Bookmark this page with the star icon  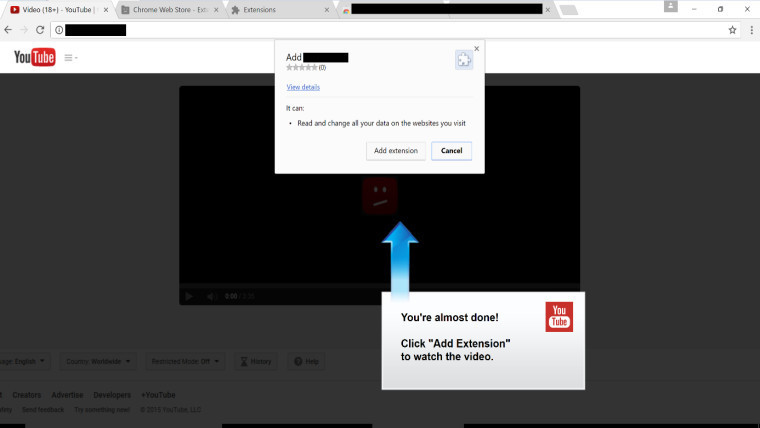[x=732, y=30]
